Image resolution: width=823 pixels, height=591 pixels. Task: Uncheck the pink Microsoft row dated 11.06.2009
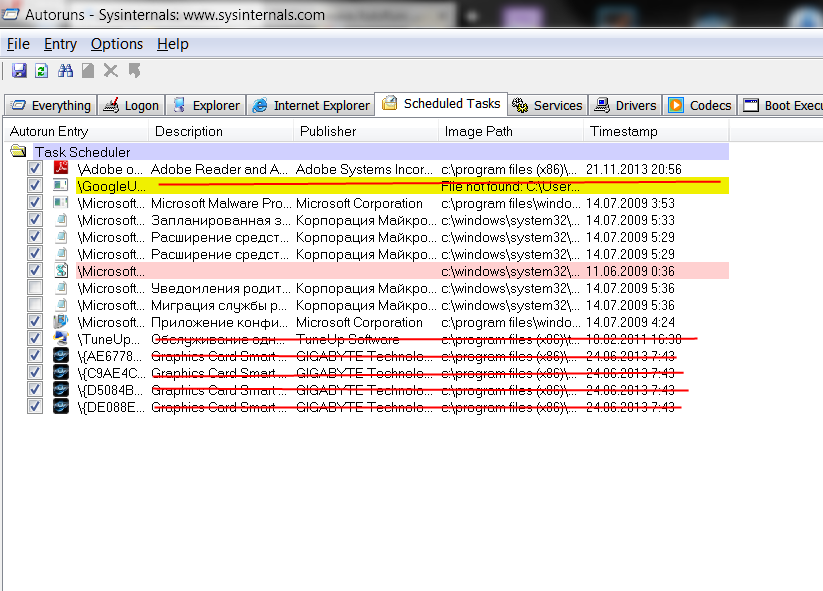tap(35, 271)
